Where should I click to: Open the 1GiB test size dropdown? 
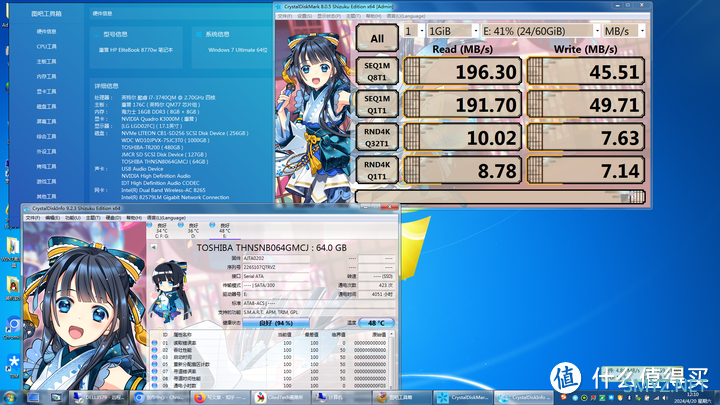tap(453, 31)
